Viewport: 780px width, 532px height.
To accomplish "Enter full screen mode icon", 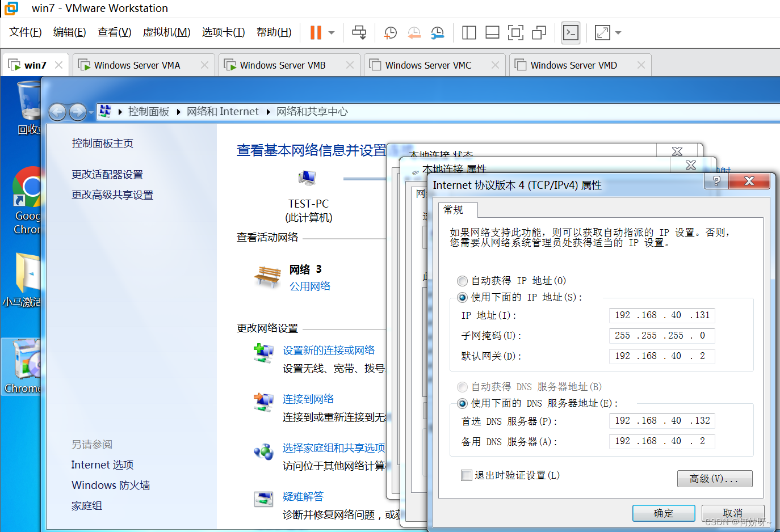I will pos(515,33).
